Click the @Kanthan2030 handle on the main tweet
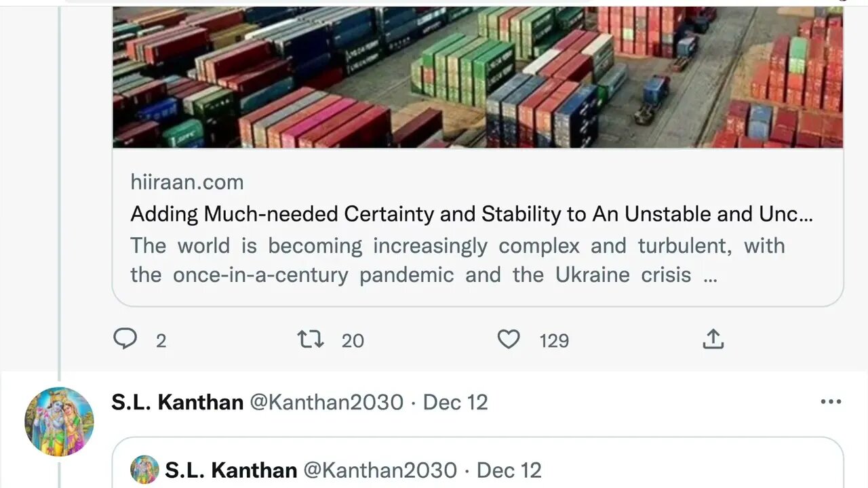This screenshot has width=868, height=488. coord(326,402)
